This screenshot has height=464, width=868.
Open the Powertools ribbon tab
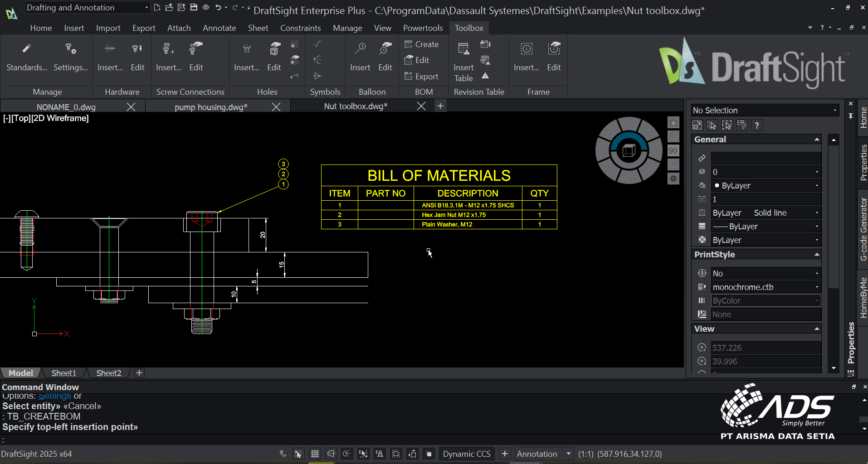pos(423,28)
